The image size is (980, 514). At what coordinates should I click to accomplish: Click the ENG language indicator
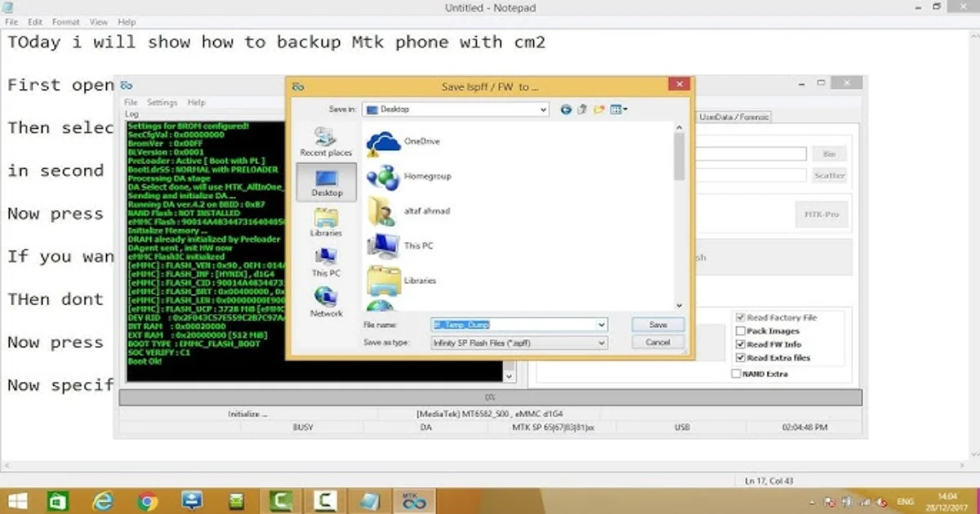pos(906,502)
